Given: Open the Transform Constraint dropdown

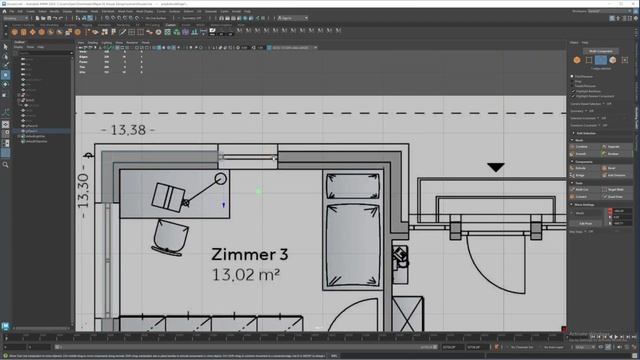Looking at the screenshot, I should tap(602, 125).
